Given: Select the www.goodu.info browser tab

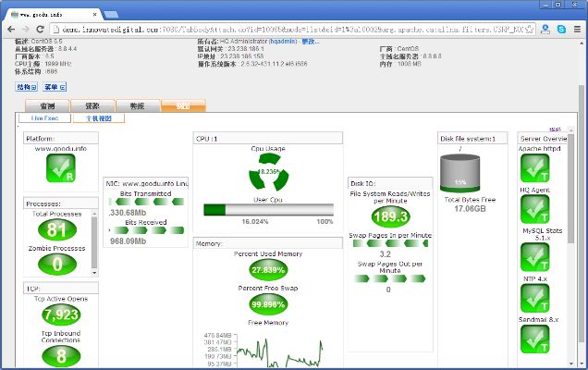Looking at the screenshot, I should pyautogui.click(x=53, y=15).
